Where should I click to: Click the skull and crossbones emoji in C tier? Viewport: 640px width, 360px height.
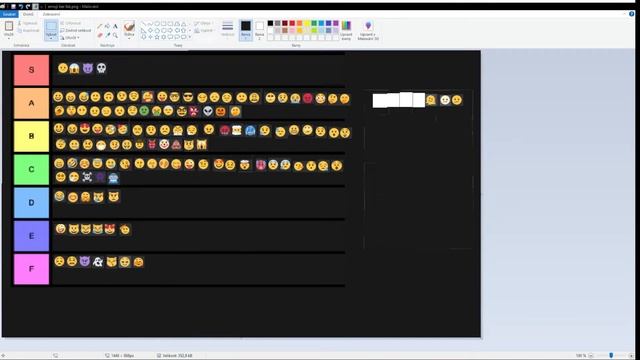[87, 177]
